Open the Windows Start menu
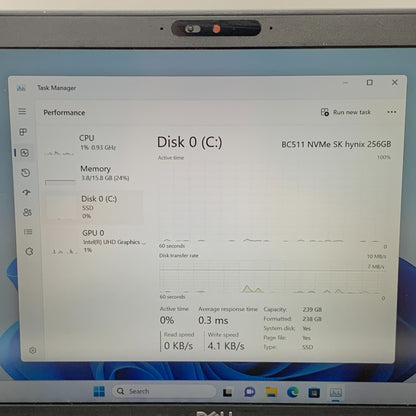Viewport: 416px width, 416px height. tap(99, 391)
